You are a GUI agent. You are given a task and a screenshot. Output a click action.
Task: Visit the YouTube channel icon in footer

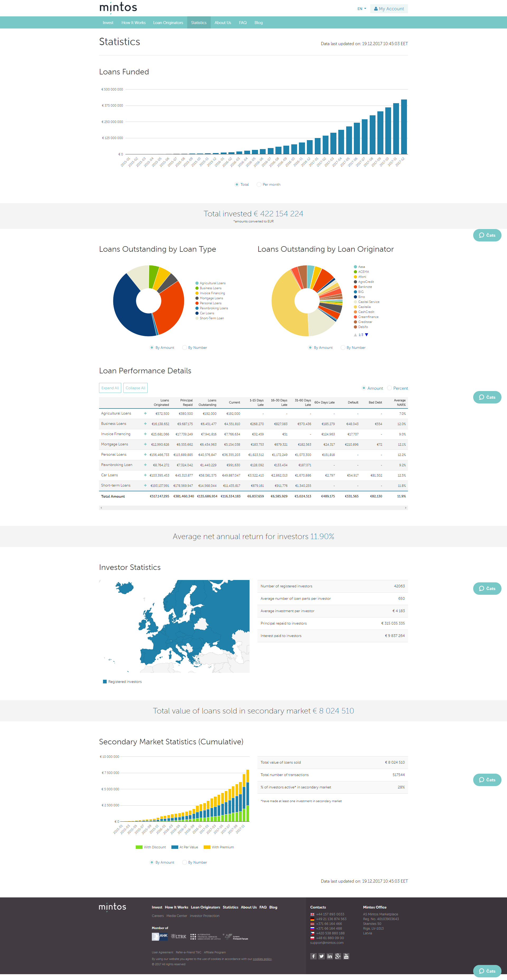(346, 956)
